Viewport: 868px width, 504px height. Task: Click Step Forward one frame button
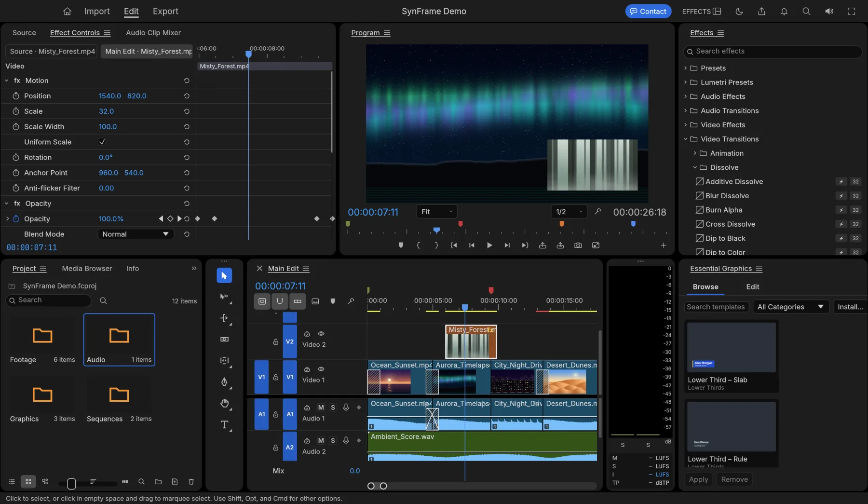[507, 245]
